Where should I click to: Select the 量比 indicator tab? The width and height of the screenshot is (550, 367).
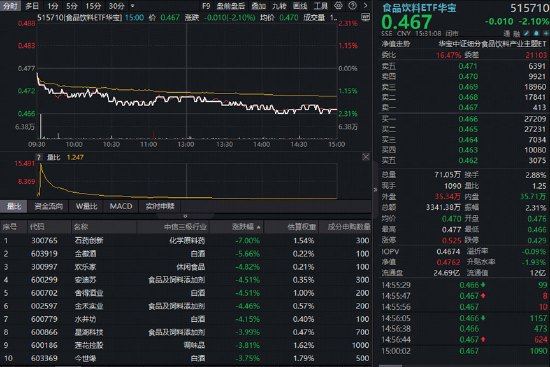coord(14,206)
